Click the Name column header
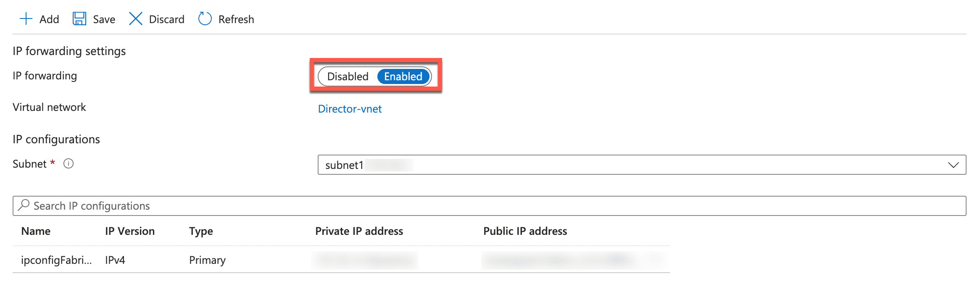980x305 pixels. [36, 231]
